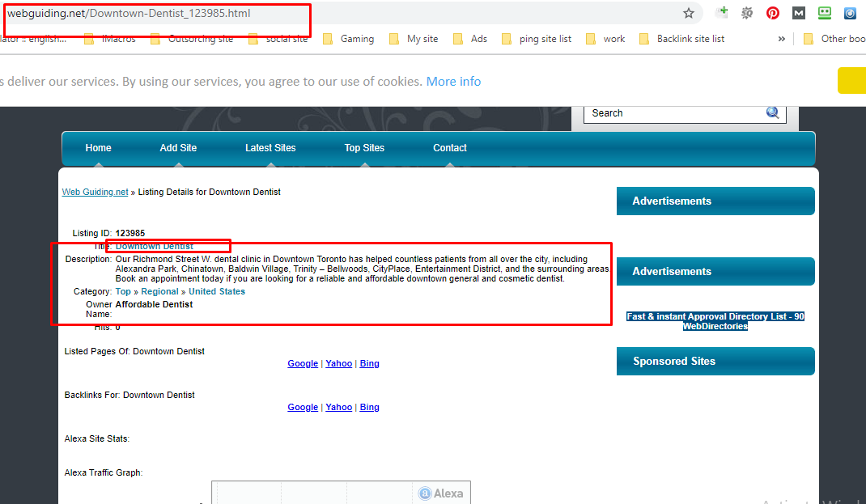This screenshot has height=504, width=866.
Task: Click the SEOquake extension icon
Action: point(747,13)
